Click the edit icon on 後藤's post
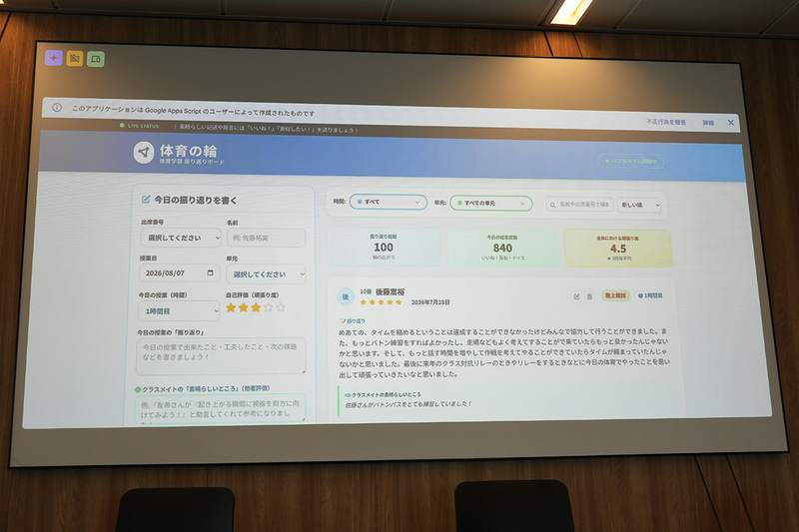799x532 pixels. (x=577, y=296)
